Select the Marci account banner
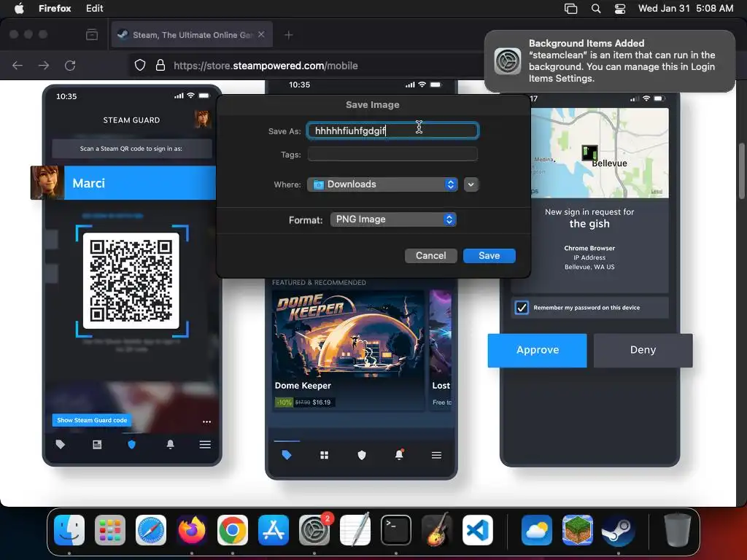 123,183
